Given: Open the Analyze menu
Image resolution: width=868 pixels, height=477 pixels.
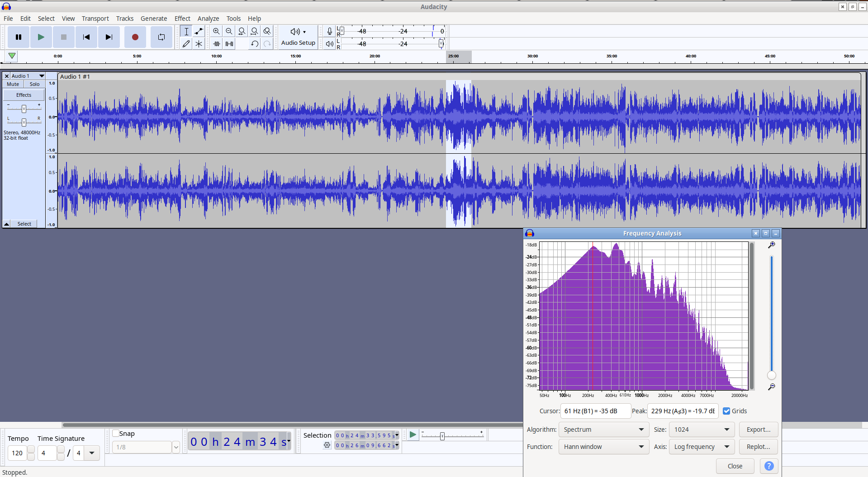Looking at the screenshot, I should coord(208,19).
